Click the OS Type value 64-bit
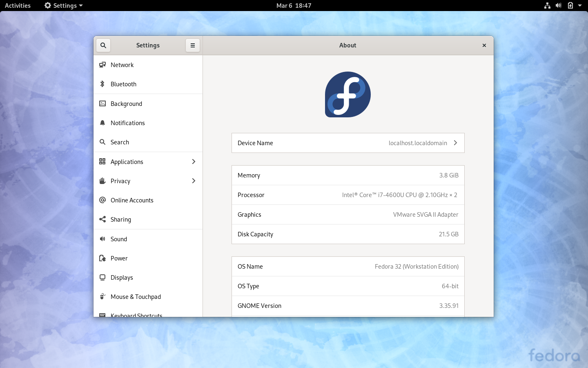The image size is (588, 368). click(x=450, y=286)
